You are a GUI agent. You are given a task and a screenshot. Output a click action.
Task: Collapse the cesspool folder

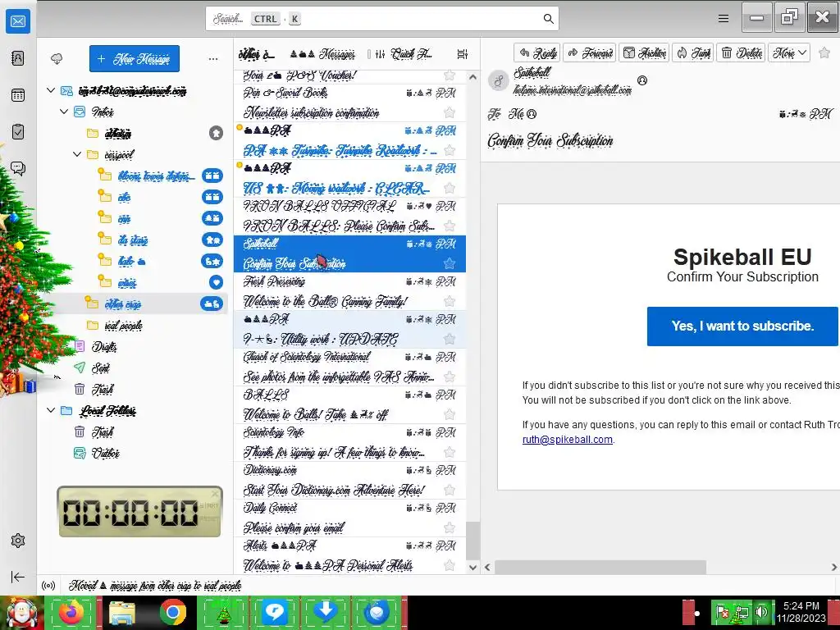(x=77, y=154)
